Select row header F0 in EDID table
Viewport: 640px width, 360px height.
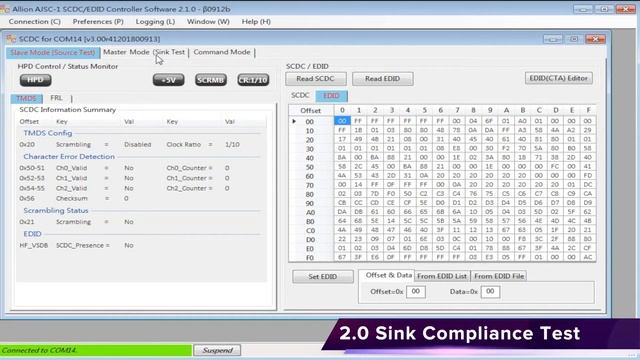(310, 258)
